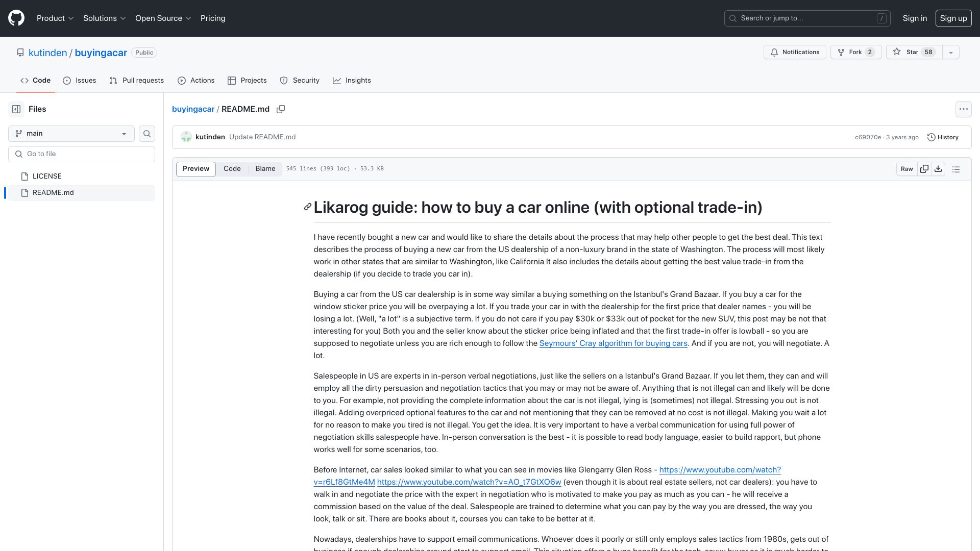This screenshot has width=980, height=551.
Task: Open the commit History
Action: [943, 137]
